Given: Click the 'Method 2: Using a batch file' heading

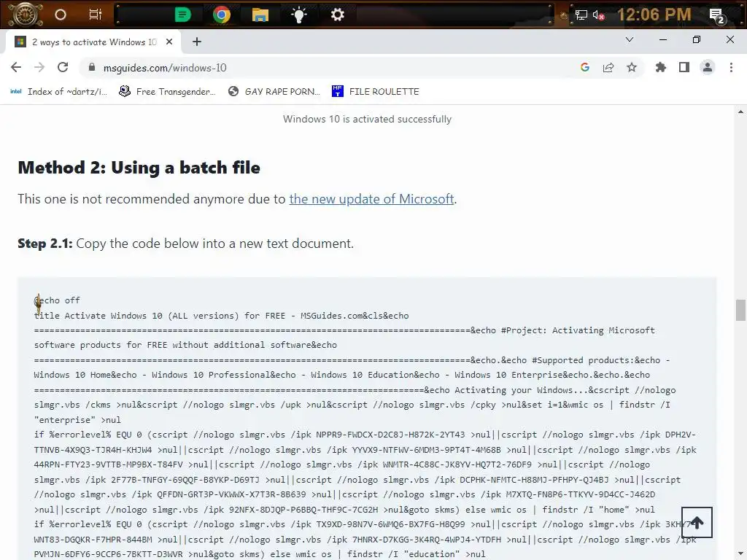Looking at the screenshot, I should click(x=139, y=168).
